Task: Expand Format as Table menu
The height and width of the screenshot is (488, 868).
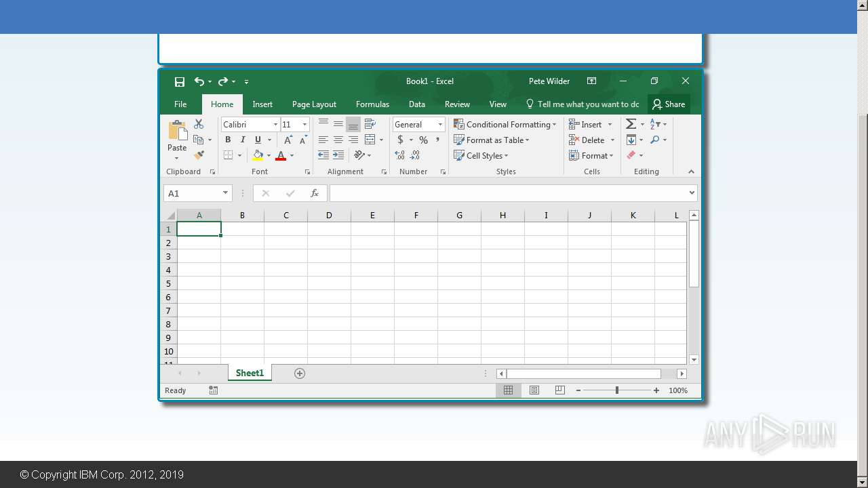Action: [x=492, y=140]
